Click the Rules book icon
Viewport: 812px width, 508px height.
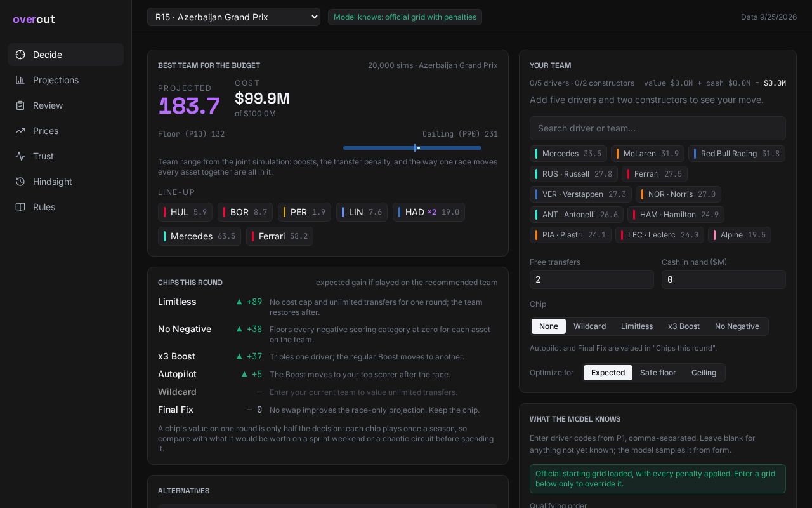click(x=20, y=207)
